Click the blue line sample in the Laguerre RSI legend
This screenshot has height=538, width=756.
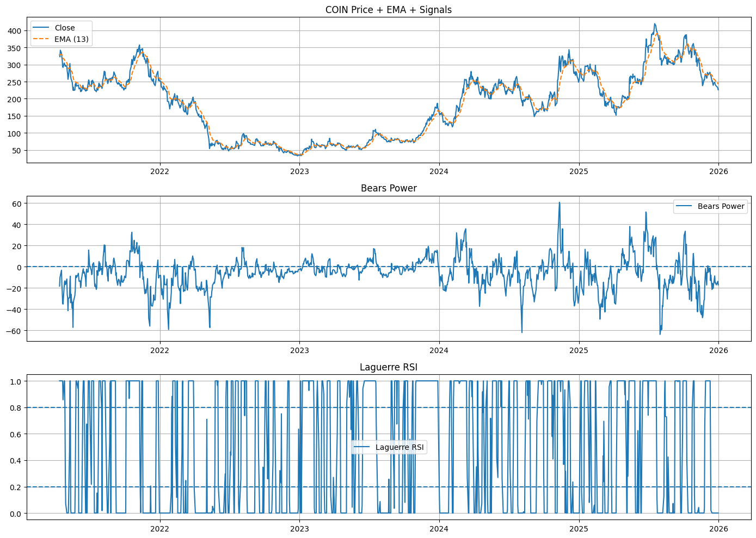click(x=362, y=447)
